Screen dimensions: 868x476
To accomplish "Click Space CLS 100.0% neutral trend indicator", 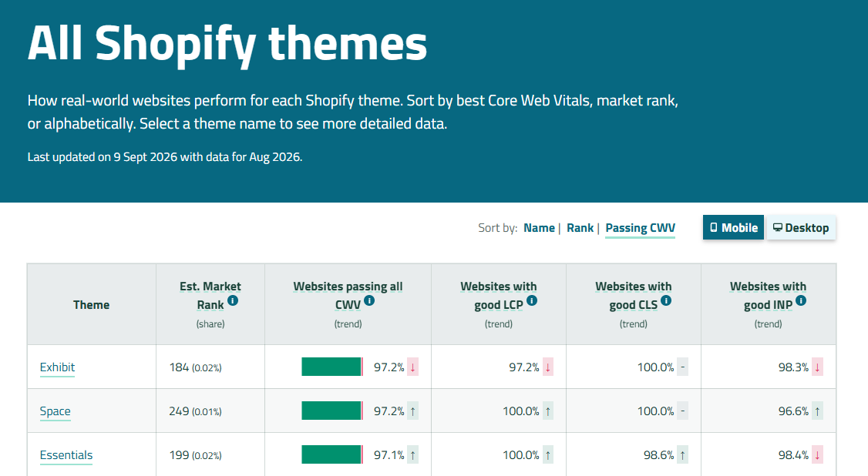I will click(x=682, y=411).
